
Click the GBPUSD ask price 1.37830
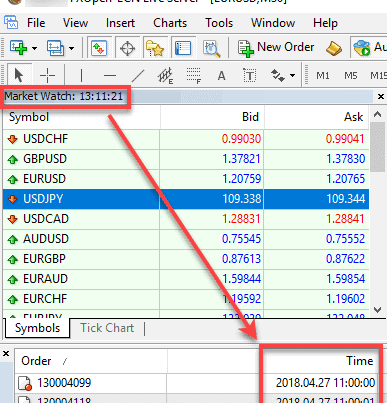(x=345, y=159)
